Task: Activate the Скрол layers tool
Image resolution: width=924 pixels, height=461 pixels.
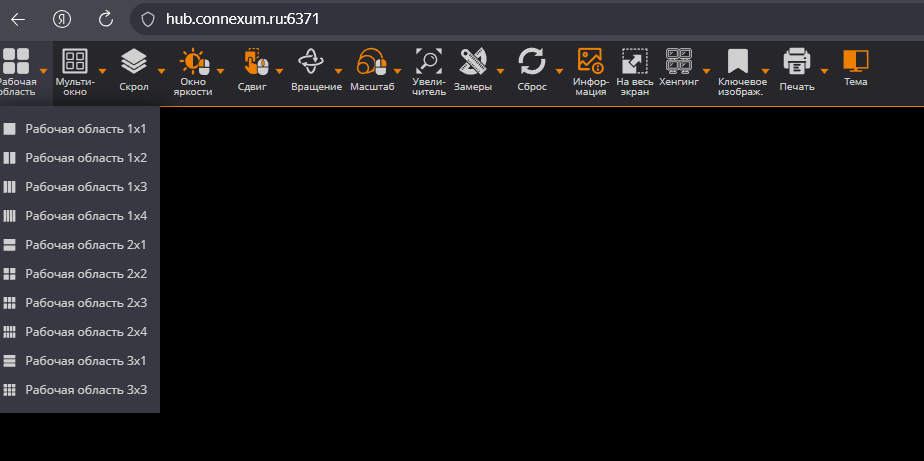Action: (x=134, y=61)
